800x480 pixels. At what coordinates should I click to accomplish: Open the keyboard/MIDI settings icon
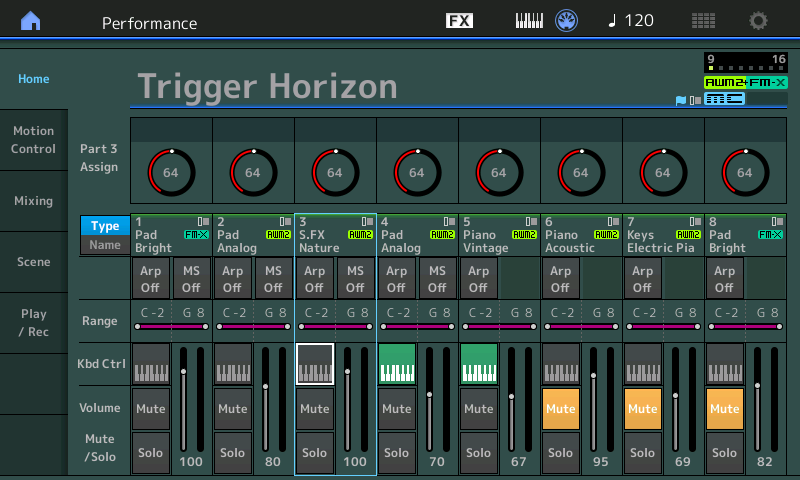click(x=528, y=21)
